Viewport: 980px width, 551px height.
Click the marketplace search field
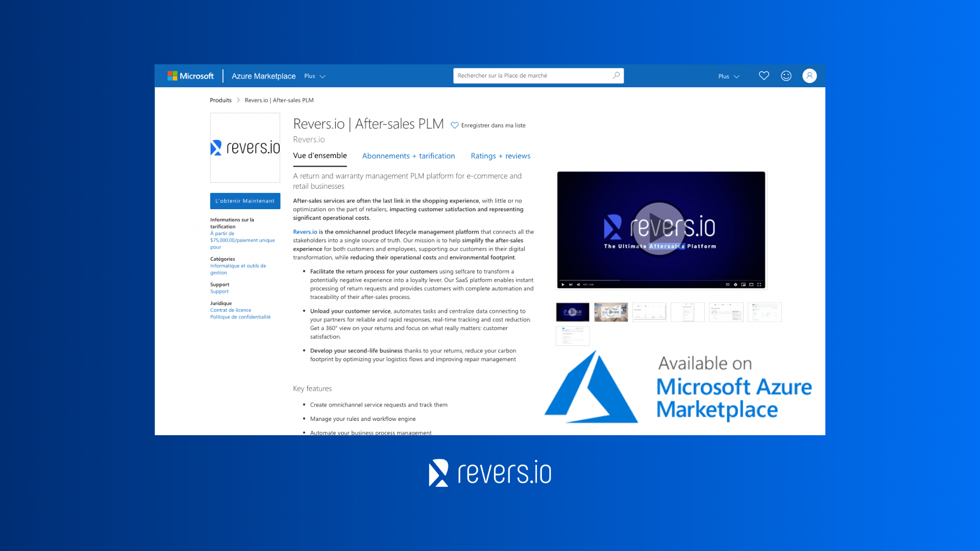pos(538,76)
